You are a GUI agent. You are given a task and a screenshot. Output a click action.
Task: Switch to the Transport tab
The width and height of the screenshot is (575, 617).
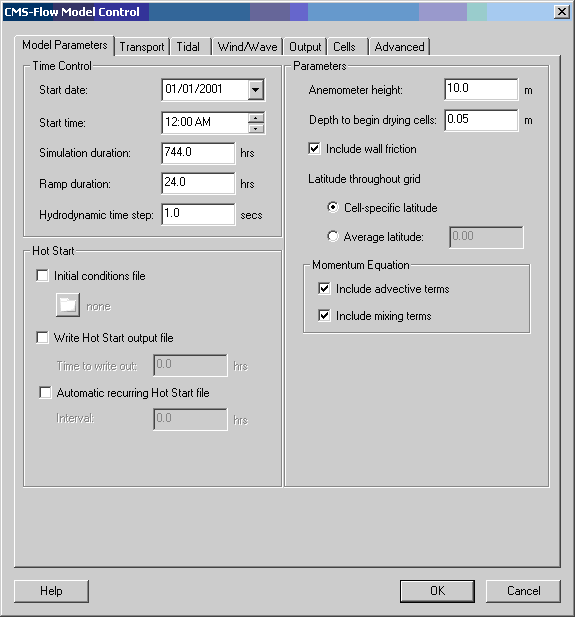point(142,47)
